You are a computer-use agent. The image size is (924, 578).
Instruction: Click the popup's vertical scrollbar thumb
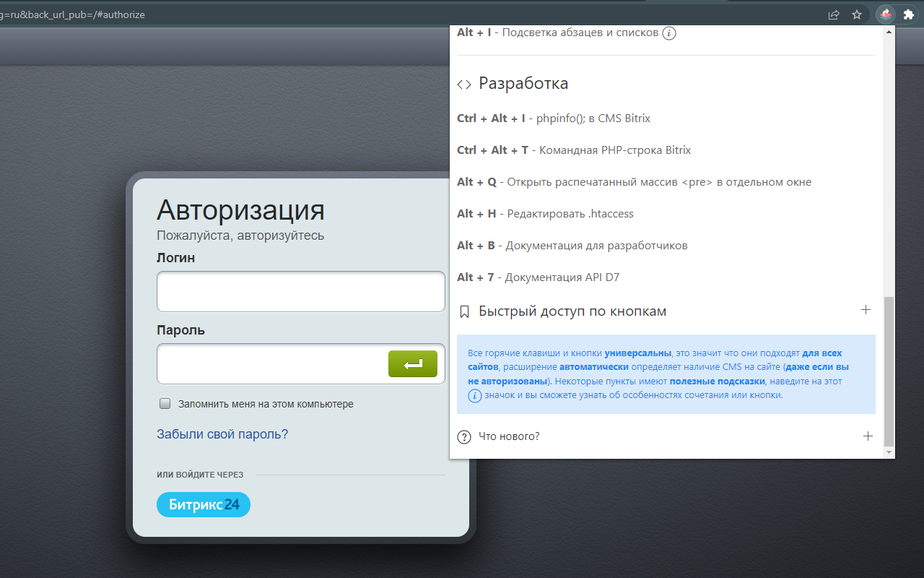889,371
